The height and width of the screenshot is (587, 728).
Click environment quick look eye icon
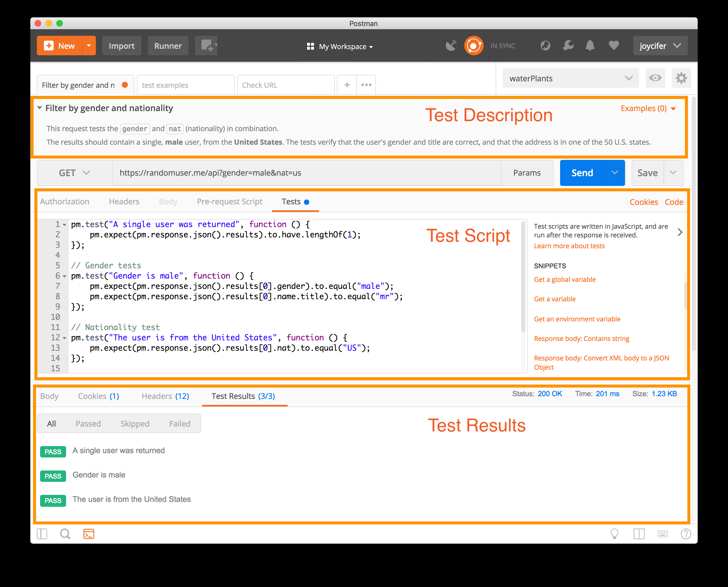point(655,78)
